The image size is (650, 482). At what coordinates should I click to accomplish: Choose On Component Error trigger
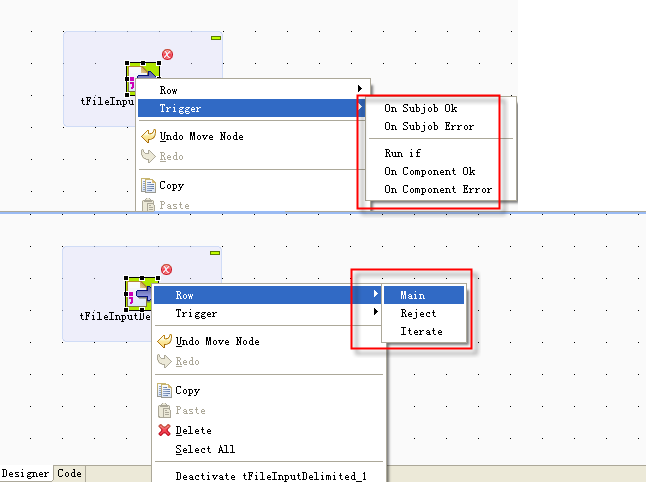[438, 189]
